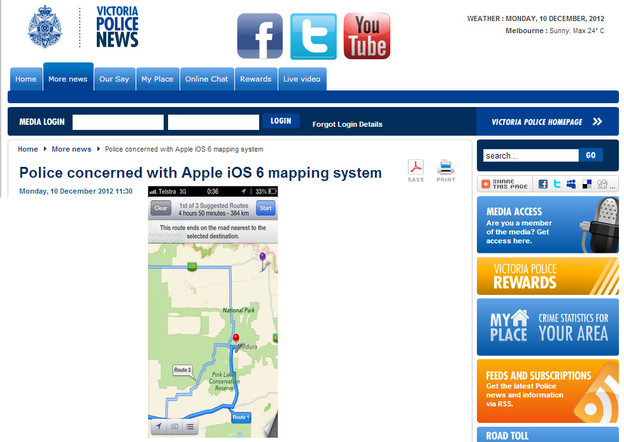This screenshot has height=442, width=624.
Task: Open the YouTube icon in header
Action: (x=367, y=36)
